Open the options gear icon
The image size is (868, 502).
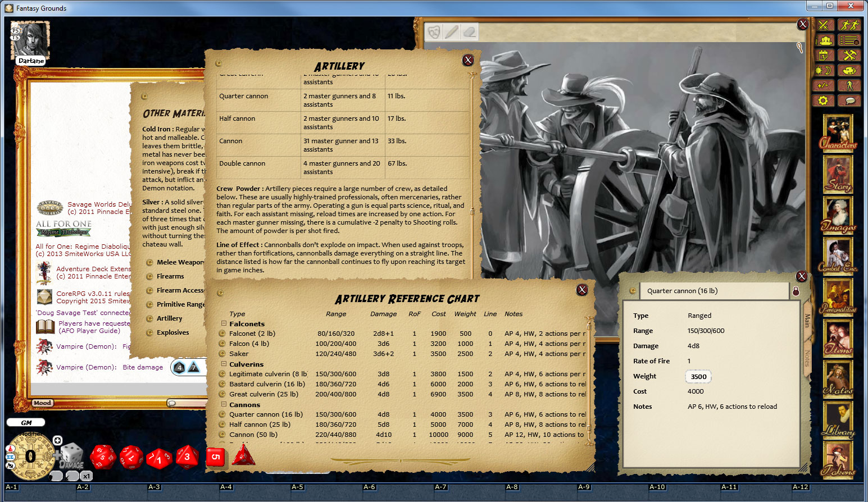tap(823, 100)
